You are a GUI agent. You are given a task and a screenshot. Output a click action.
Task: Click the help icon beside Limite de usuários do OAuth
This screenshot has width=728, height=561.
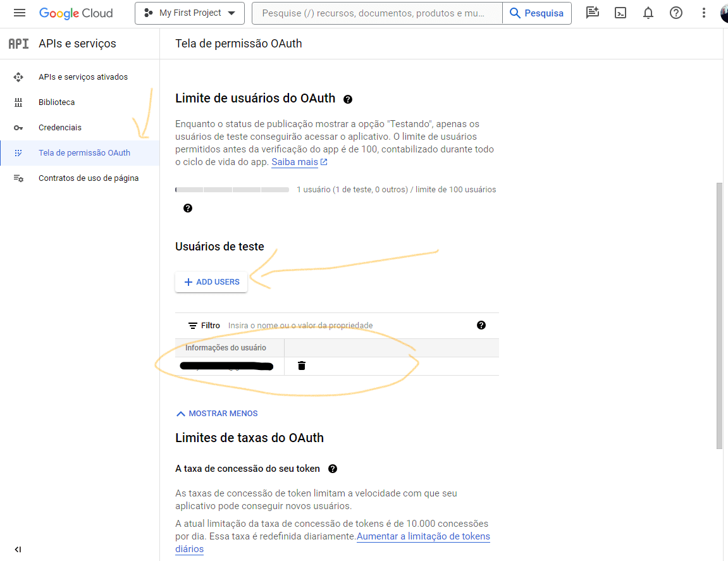tap(347, 99)
